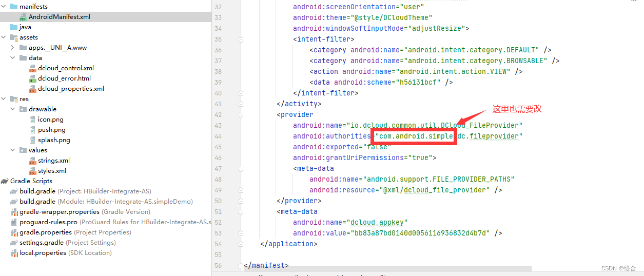Screen dimensions: 644x276
Task: Click the project build.gradle elephant icon
Action: click(14, 191)
